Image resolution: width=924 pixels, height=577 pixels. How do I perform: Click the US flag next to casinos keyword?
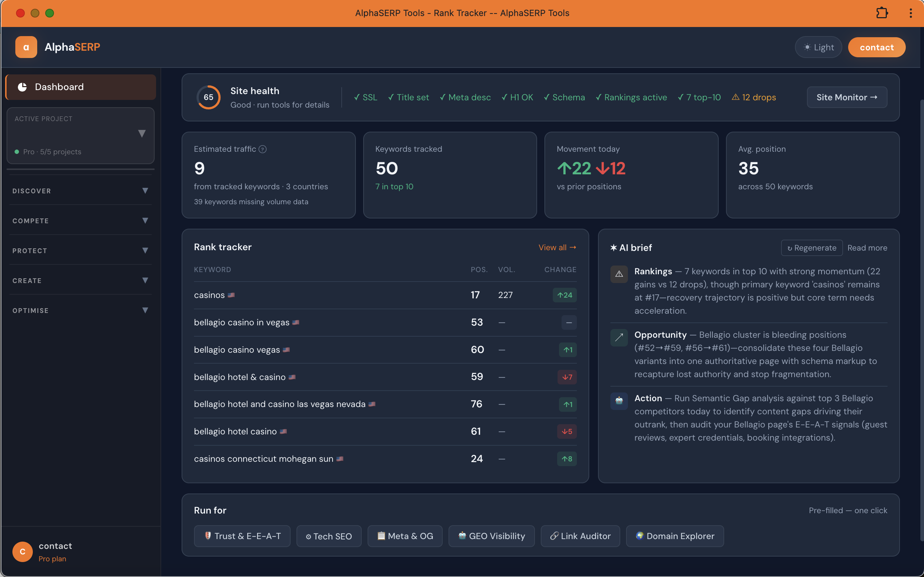tap(231, 295)
